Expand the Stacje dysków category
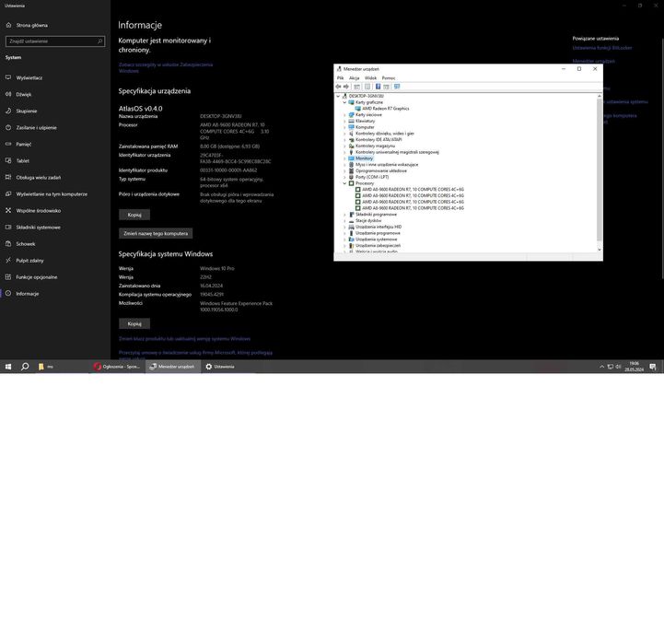Viewport: 664px width, 644px height. 344,221
